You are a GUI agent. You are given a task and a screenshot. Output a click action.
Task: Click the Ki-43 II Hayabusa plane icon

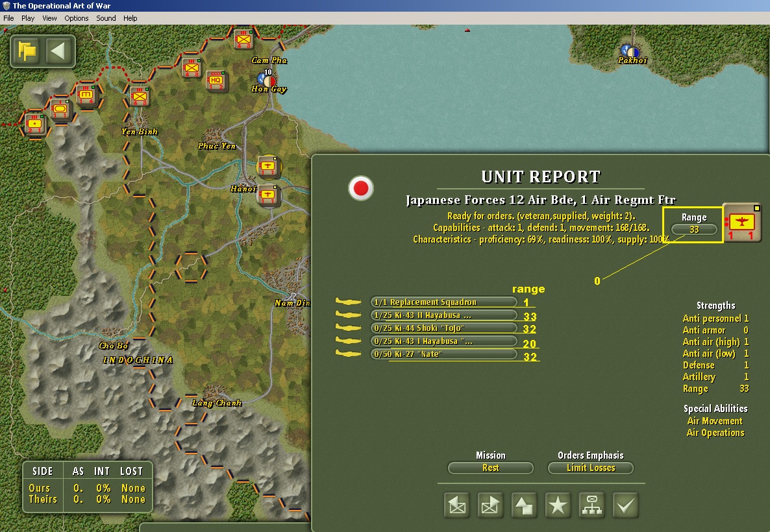click(349, 315)
